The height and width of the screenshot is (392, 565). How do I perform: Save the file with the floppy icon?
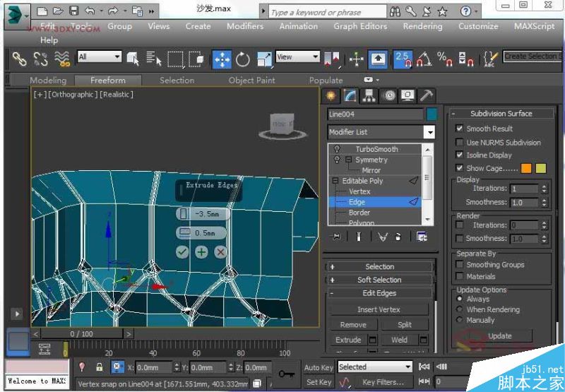[x=74, y=11]
